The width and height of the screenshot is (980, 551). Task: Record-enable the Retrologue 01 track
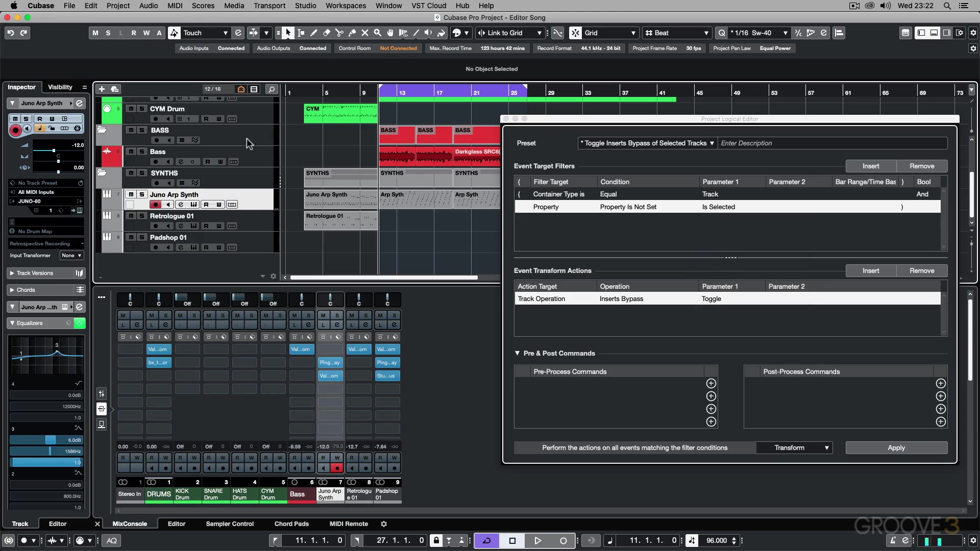(x=156, y=226)
